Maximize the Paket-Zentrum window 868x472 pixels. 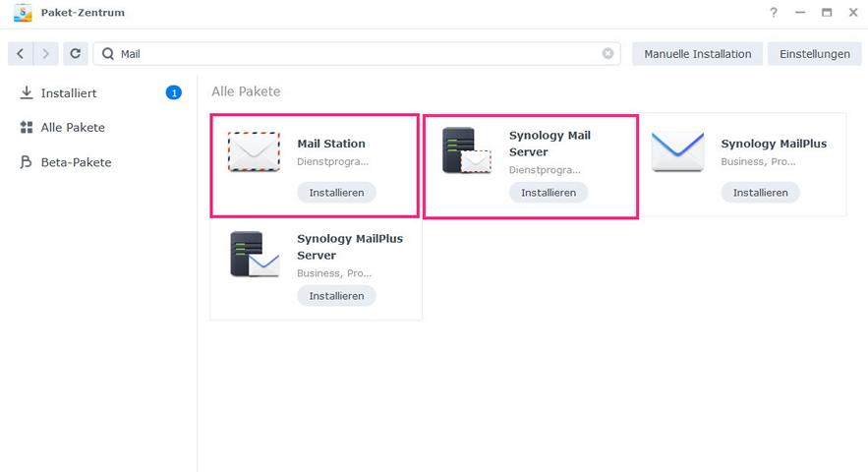[x=827, y=12]
